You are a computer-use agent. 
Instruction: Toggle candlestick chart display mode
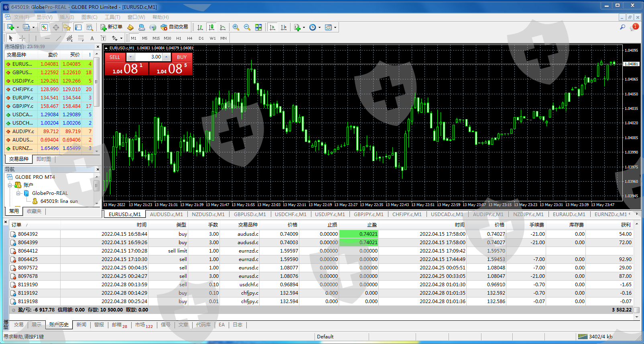tap(211, 27)
